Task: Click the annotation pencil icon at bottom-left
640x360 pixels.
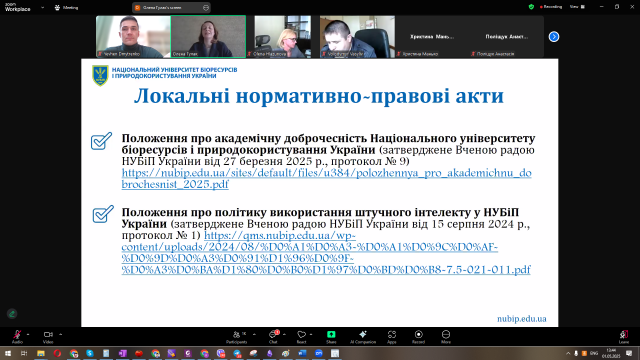Action: tap(12, 313)
